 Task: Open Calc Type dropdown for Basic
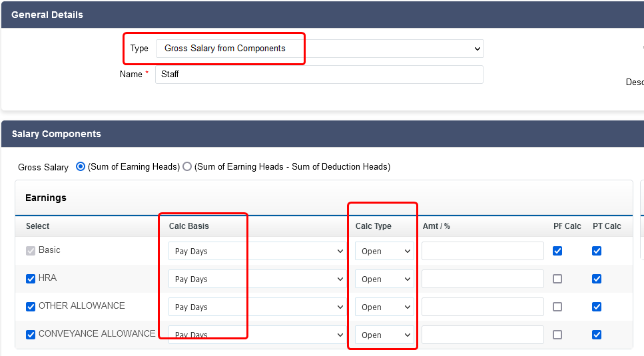384,251
